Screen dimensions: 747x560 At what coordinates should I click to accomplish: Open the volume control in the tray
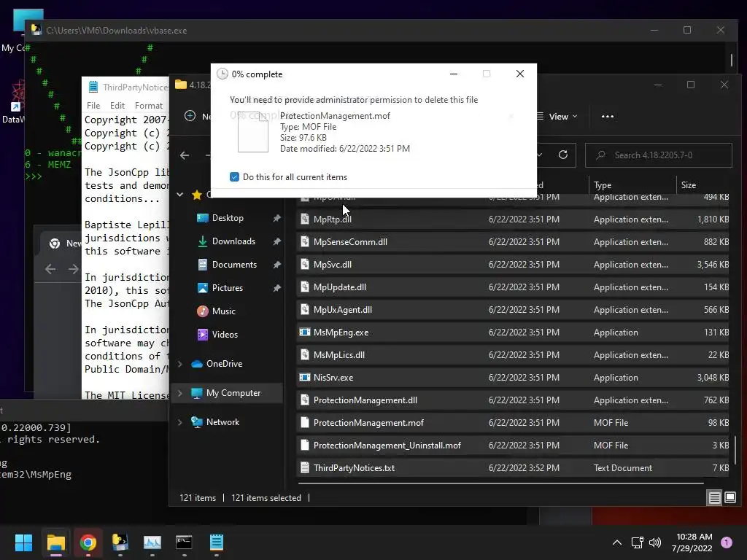click(x=655, y=542)
